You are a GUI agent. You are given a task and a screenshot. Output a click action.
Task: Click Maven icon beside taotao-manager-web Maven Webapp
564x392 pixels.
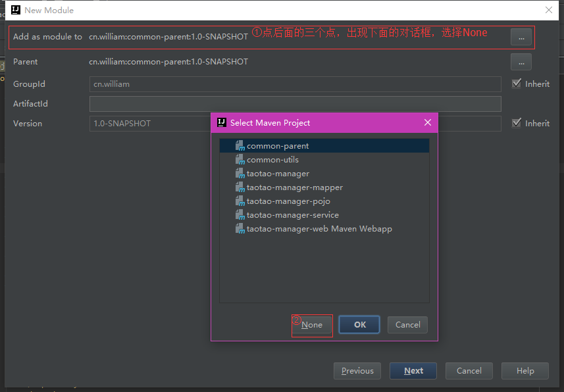240,229
